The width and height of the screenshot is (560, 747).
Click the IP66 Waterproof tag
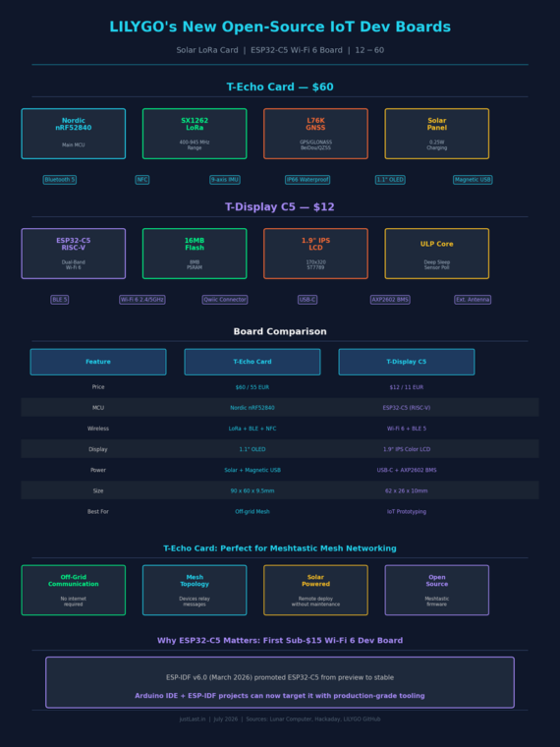308,180
